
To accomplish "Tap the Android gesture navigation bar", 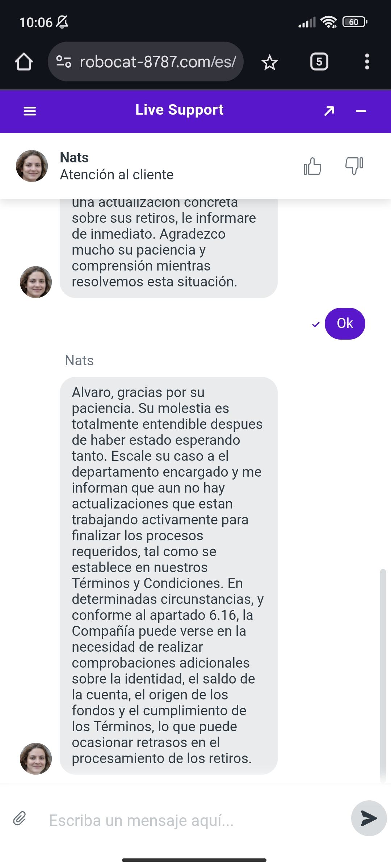I will [x=194, y=860].
